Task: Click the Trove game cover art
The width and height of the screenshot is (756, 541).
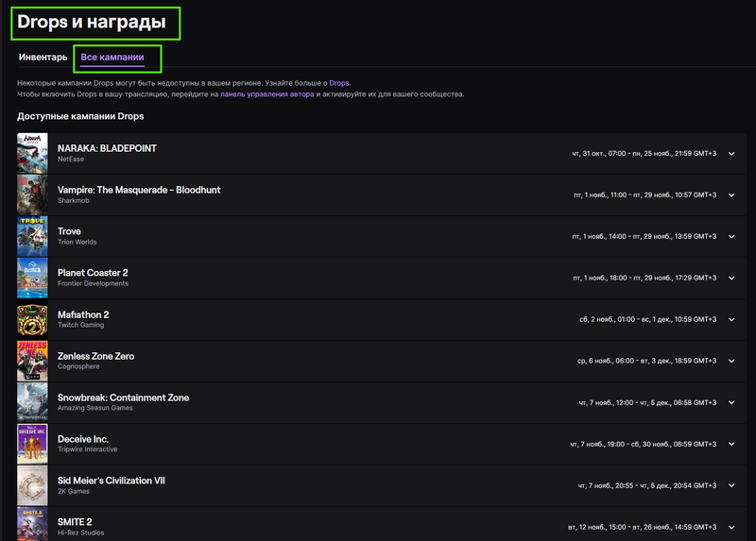Action: click(32, 236)
